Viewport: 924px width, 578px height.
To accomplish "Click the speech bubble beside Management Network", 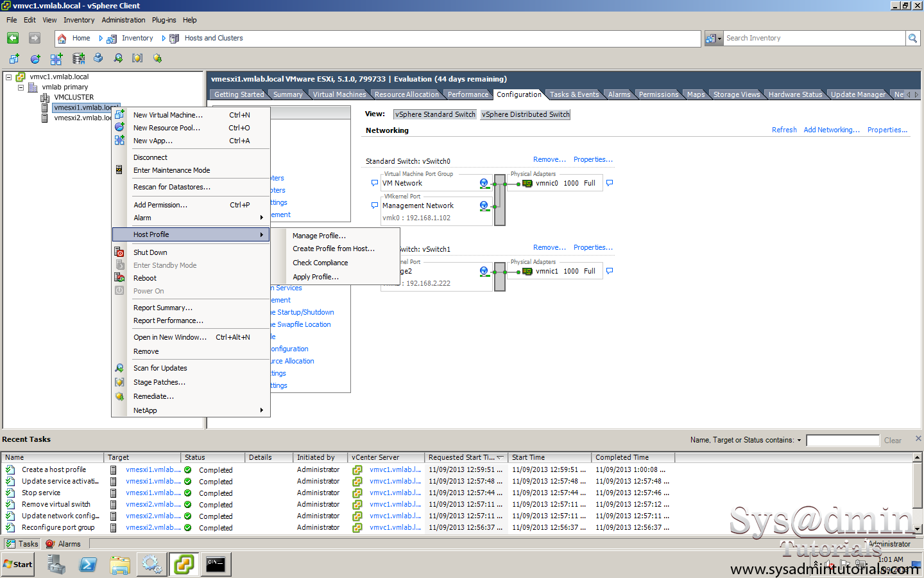I will 375,206.
